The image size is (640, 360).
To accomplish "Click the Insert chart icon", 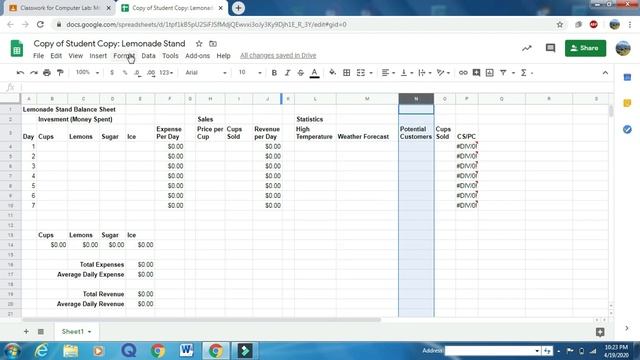I will [490, 73].
